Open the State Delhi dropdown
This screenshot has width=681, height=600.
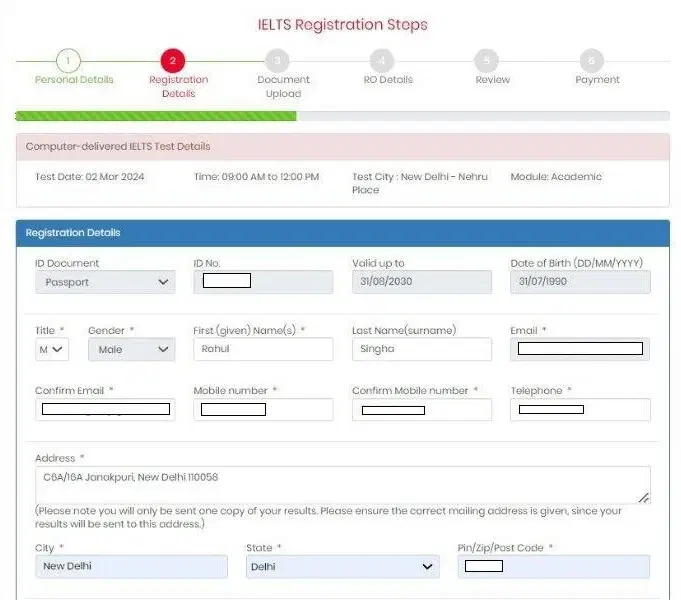(x=343, y=567)
